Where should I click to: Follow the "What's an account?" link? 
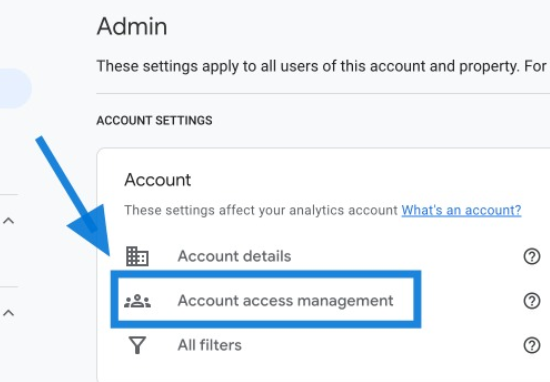pos(461,210)
